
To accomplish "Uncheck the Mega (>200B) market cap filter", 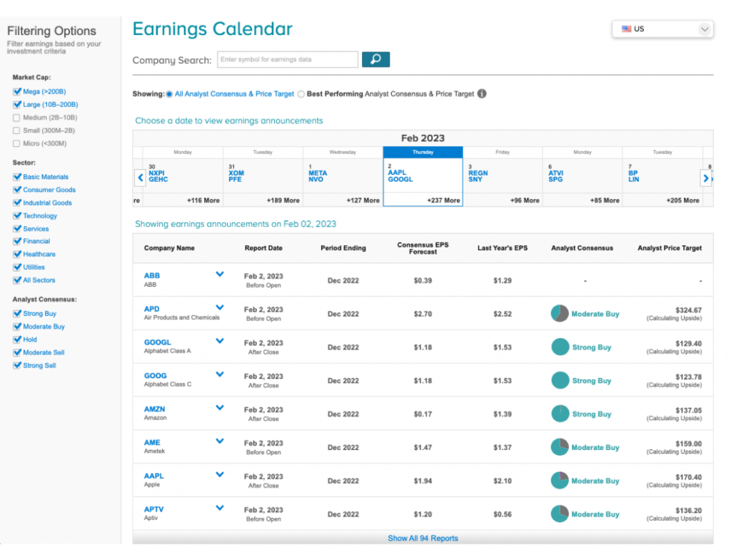I will [17, 91].
